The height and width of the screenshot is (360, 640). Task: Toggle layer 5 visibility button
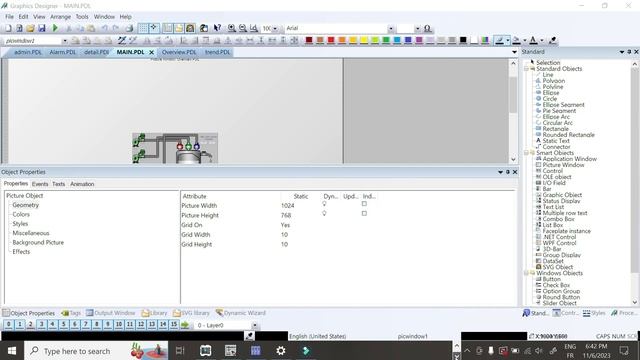coord(64,325)
